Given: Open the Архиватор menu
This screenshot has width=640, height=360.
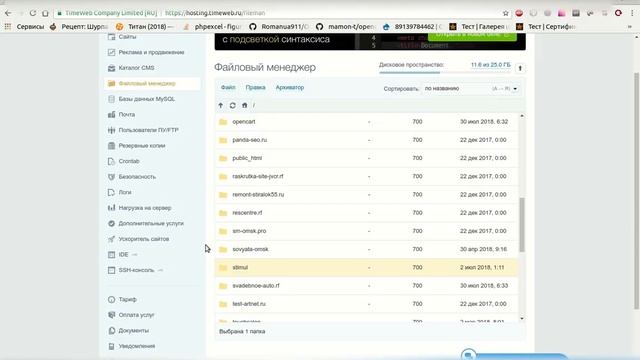Looking at the screenshot, I should [290, 87].
